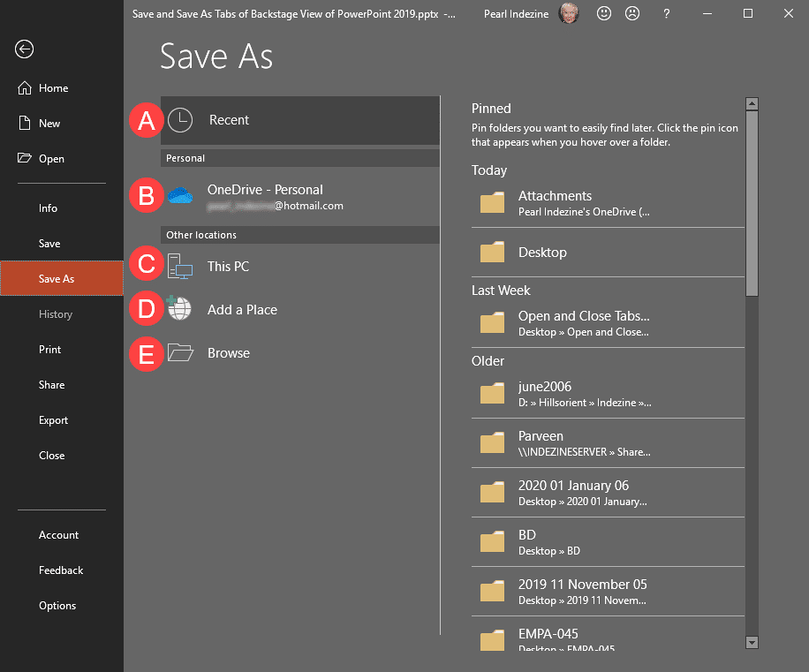Click the This PC computer icon
809x672 pixels.
click(x=180, y=265)
